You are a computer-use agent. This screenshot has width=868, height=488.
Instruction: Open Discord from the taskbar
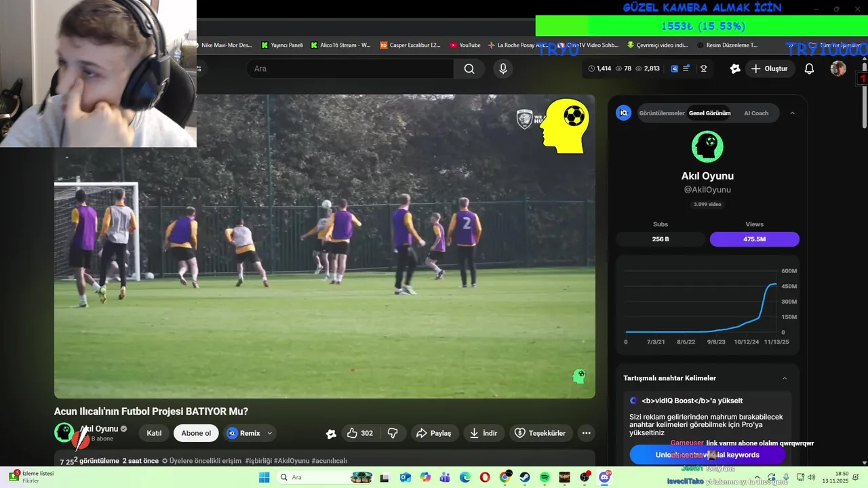coord(604,477)
